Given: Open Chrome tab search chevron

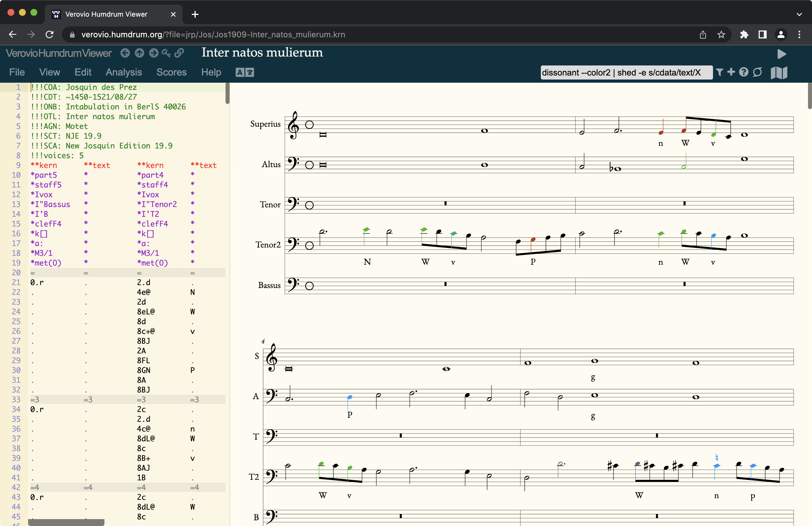Looking at the screenshot, I should pos(799,14).
